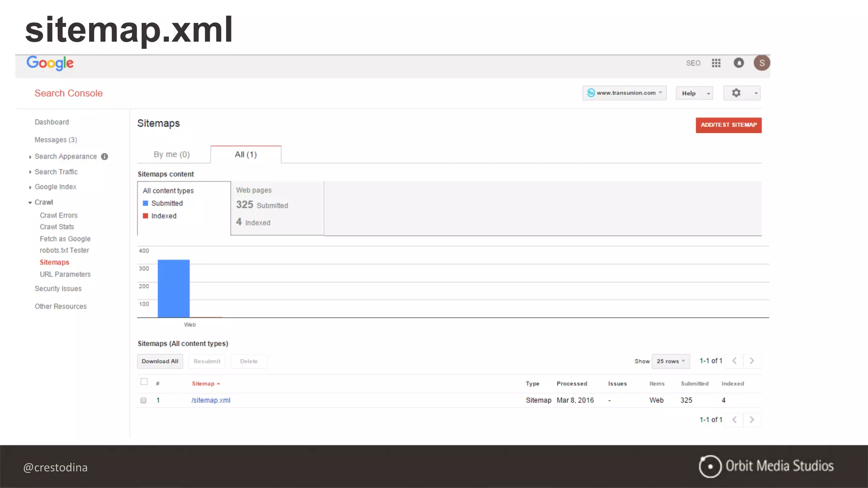The height and width of the screenshot is (488, 868).
Task: Select the All (1) tab
Action: pos(246,155)
